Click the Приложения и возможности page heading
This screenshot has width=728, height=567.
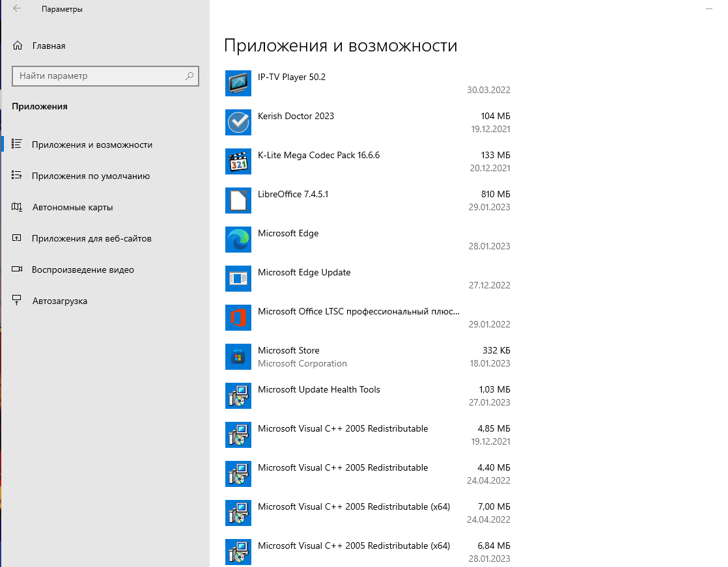(341, 46)
